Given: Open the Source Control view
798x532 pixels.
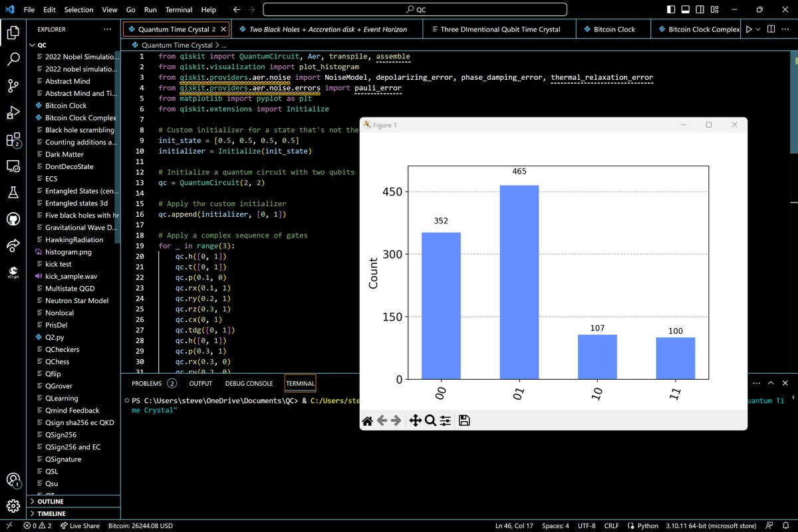Looking at the screenshot, I should click(13, 86).
